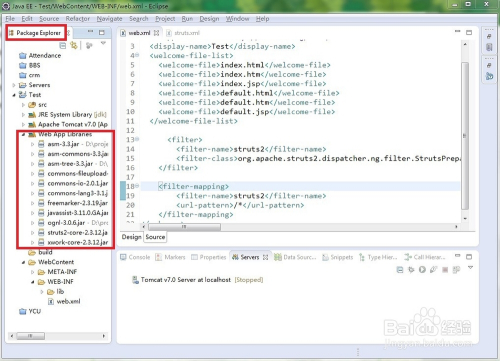Screen dimensions: 500x361
Task: Open the Help menu
Action: 263,19
